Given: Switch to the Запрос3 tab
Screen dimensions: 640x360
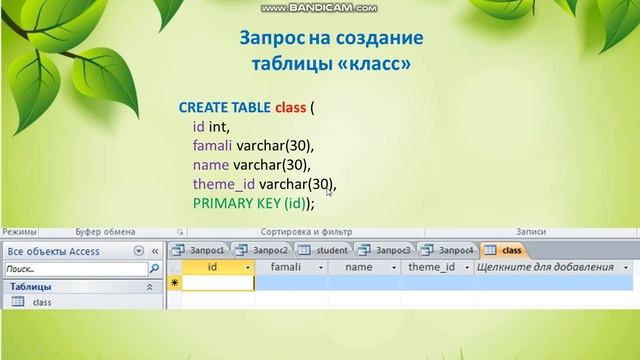Looking at the screenshot, I should pyautogui.click(x=384, y=250).
